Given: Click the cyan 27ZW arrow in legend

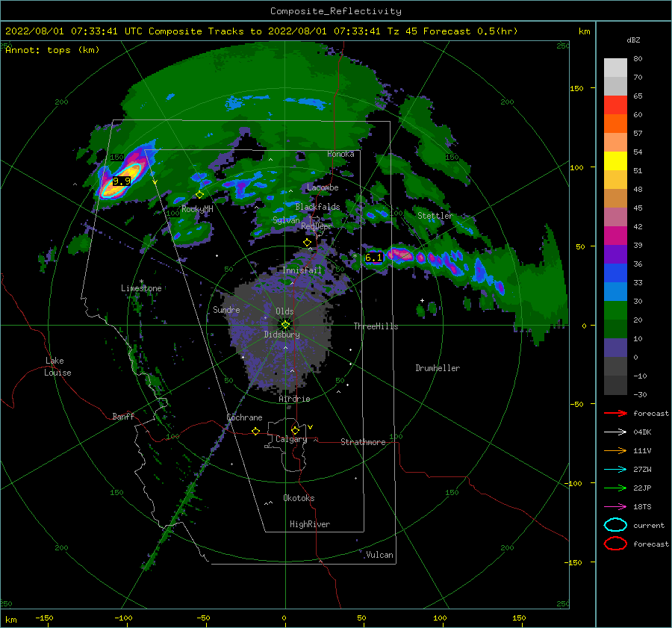Looking at the screenshot, I should click(615, 470).
